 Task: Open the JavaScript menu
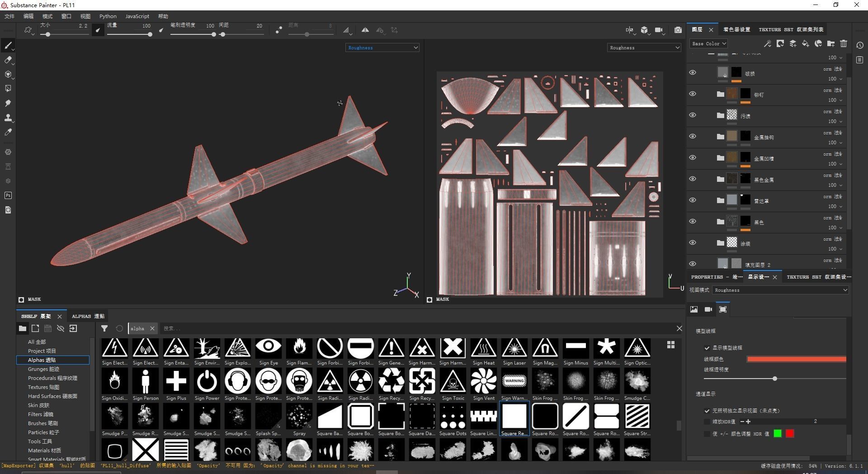tap(137, 16)
